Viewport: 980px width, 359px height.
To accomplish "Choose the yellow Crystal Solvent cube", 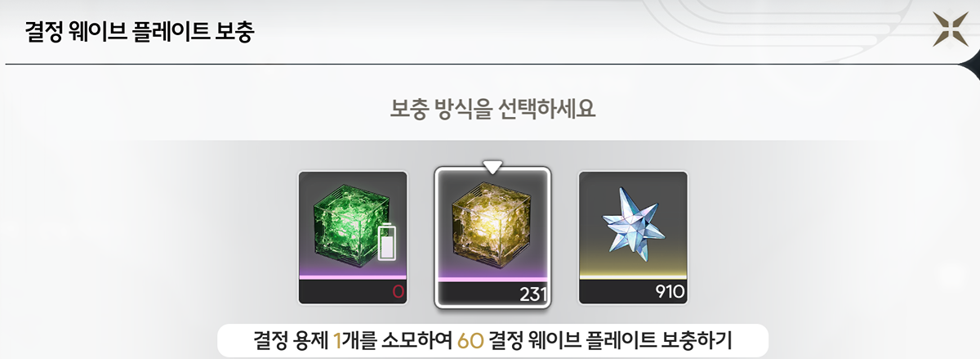I will pos(493,238).
